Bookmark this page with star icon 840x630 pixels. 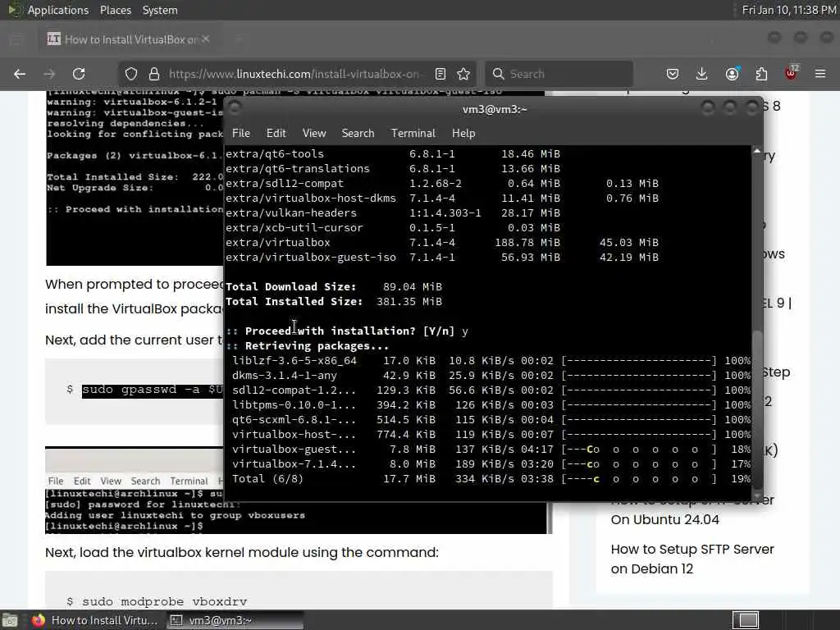[x=464, y=74]
